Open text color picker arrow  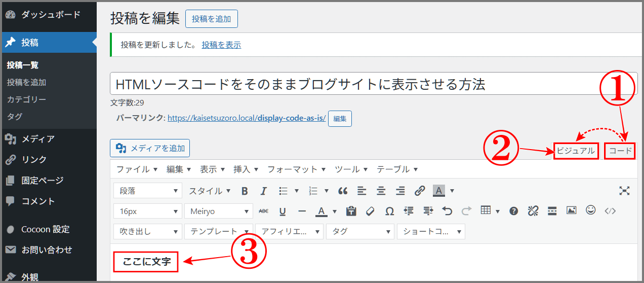pyautogui.click(x=335, y=211)
